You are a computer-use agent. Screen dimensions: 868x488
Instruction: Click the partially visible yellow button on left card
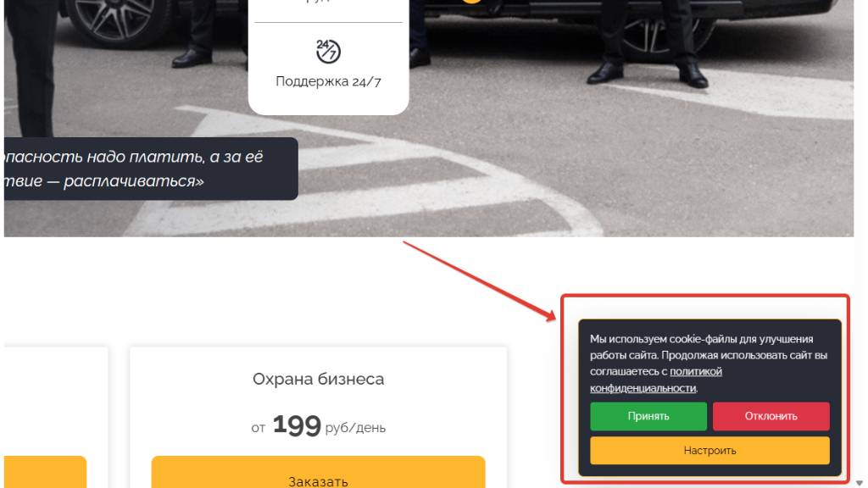(x=46, y=472)
